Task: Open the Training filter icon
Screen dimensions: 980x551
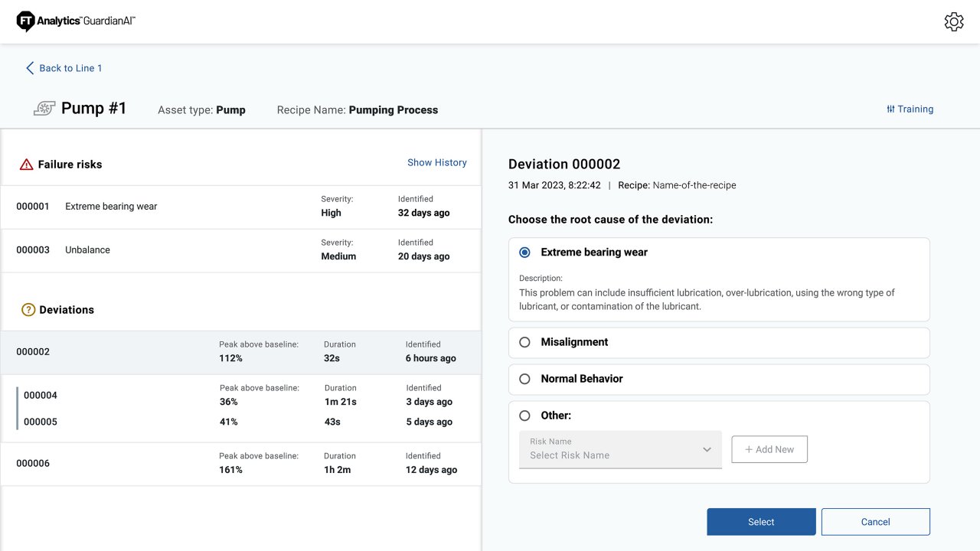Action: 890,109
